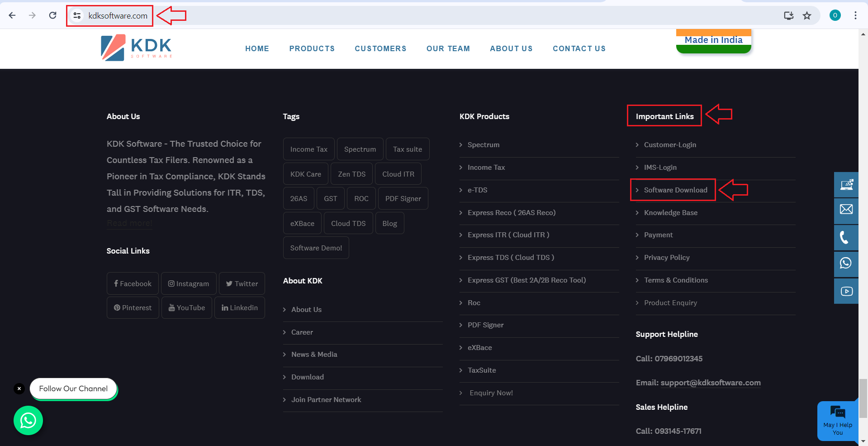Go back using the browser back arrow
Viewport: 868px width, 446px height.
pos(12,15)
